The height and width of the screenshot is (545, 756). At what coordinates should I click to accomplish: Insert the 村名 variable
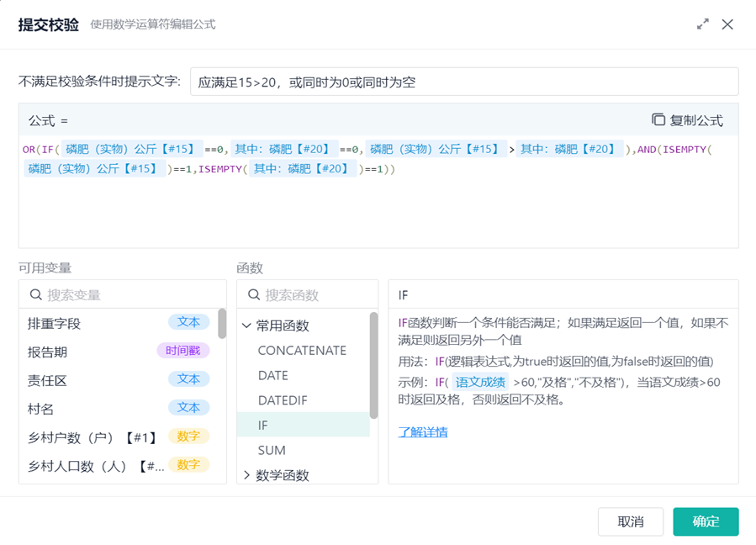pos(41,408)
